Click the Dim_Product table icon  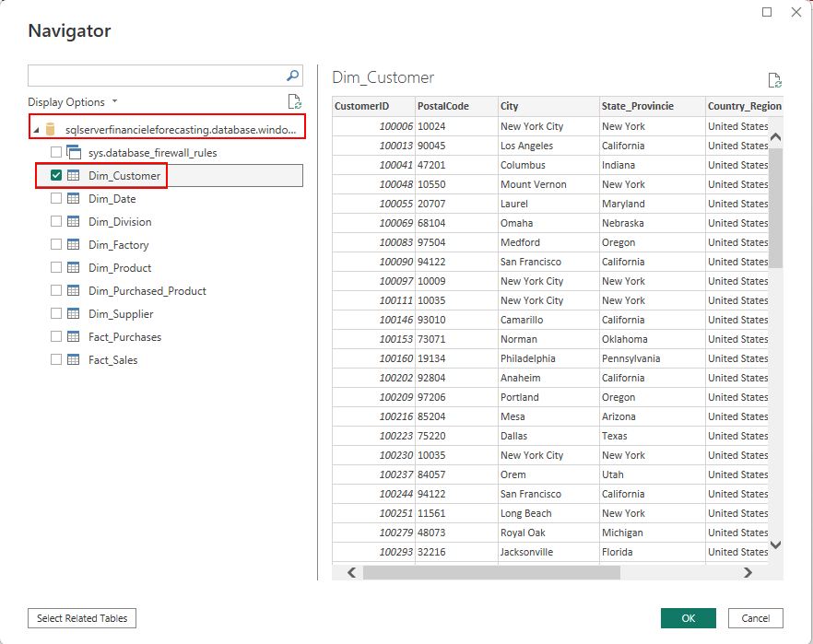(x=74, y=267)
